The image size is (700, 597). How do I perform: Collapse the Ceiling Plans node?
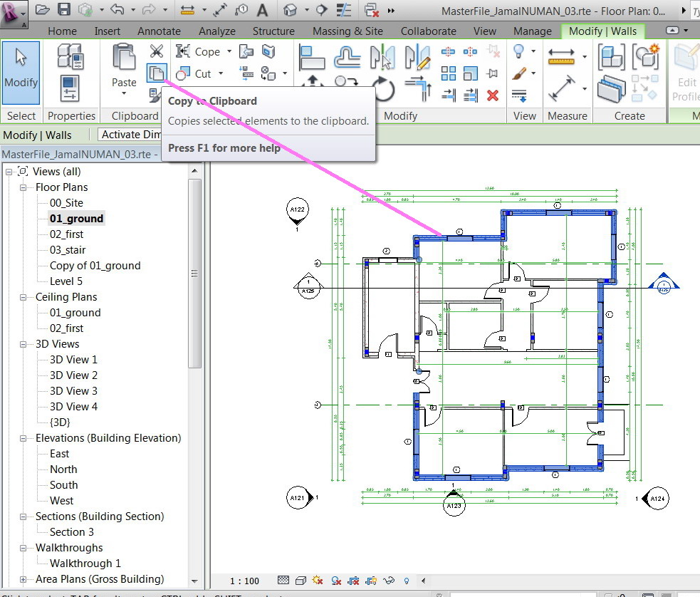[23, 297]
